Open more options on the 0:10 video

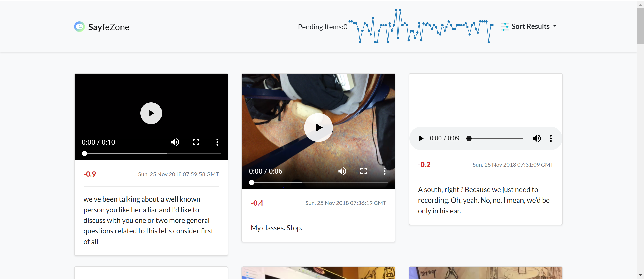217,142
